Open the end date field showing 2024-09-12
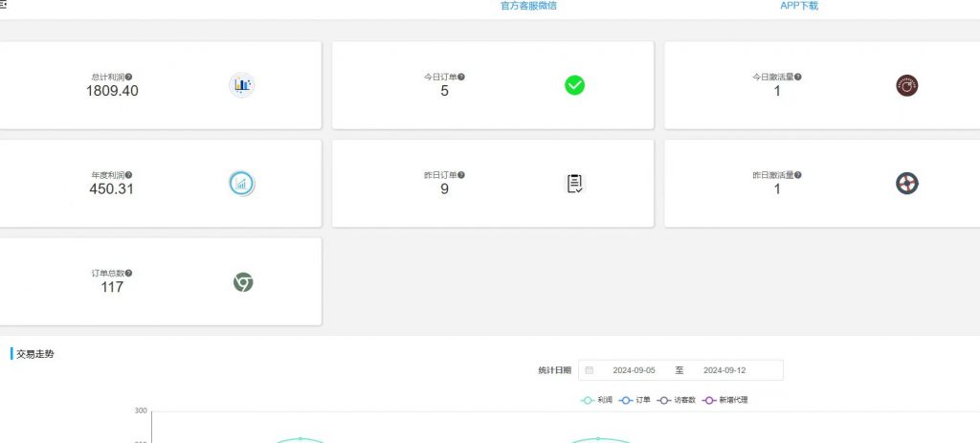This screenshot has width=980, height=443. pos(724,370)
